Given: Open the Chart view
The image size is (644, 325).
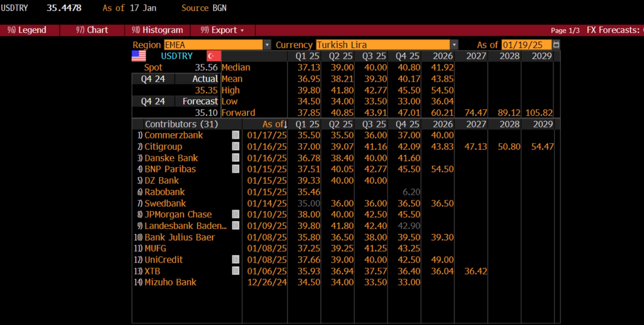Looking at the screenshot, I should click(92, 30).
